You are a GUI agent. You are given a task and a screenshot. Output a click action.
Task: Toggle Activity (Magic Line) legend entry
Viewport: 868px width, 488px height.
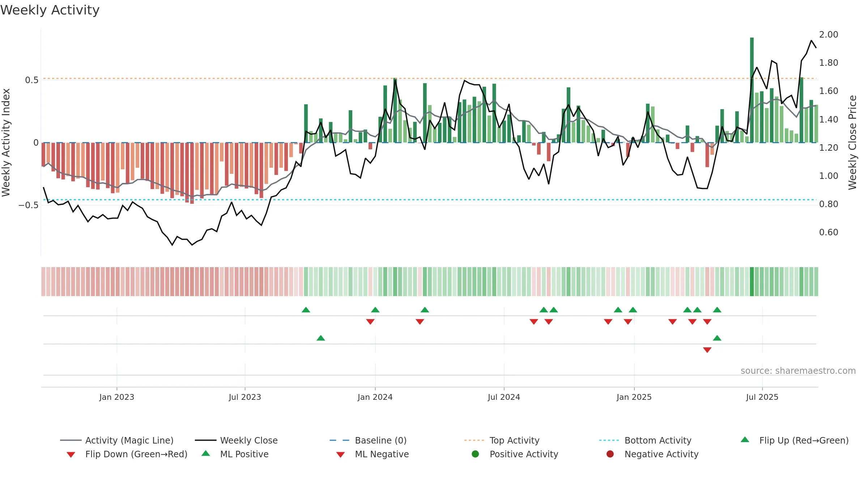pyautogui.click(x=117, y=440)
